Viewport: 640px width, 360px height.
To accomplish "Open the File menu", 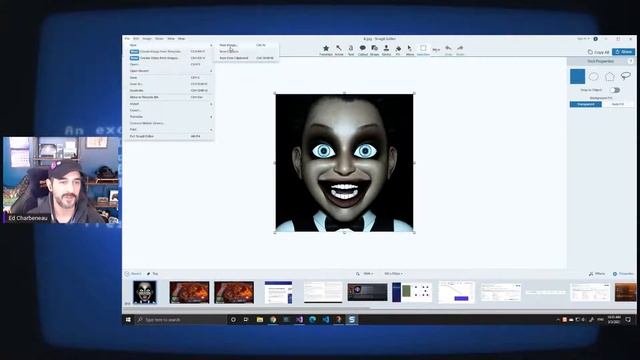I will pos(127,39).
